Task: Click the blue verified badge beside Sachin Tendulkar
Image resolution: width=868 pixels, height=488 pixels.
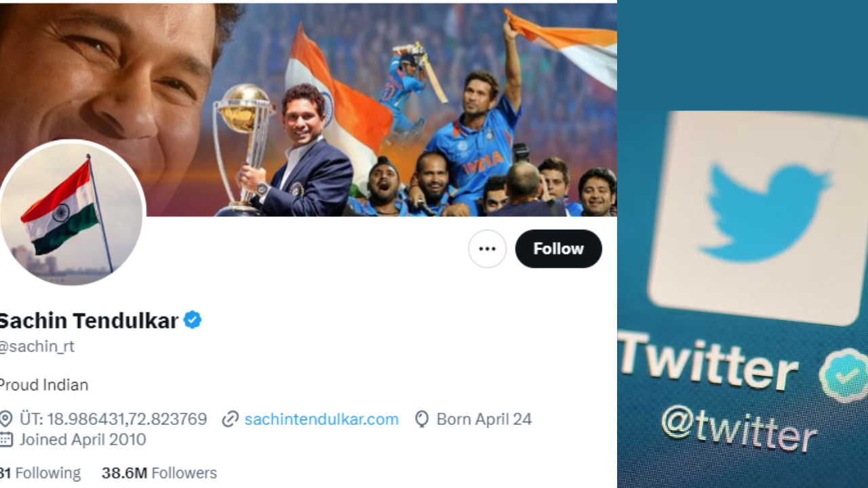Action: [x=193, y=320]
